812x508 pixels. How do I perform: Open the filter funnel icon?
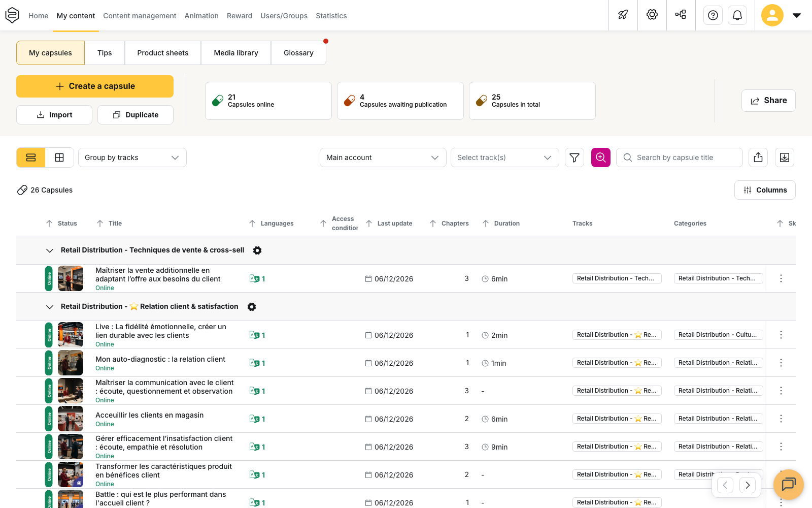tap(574, 157)
